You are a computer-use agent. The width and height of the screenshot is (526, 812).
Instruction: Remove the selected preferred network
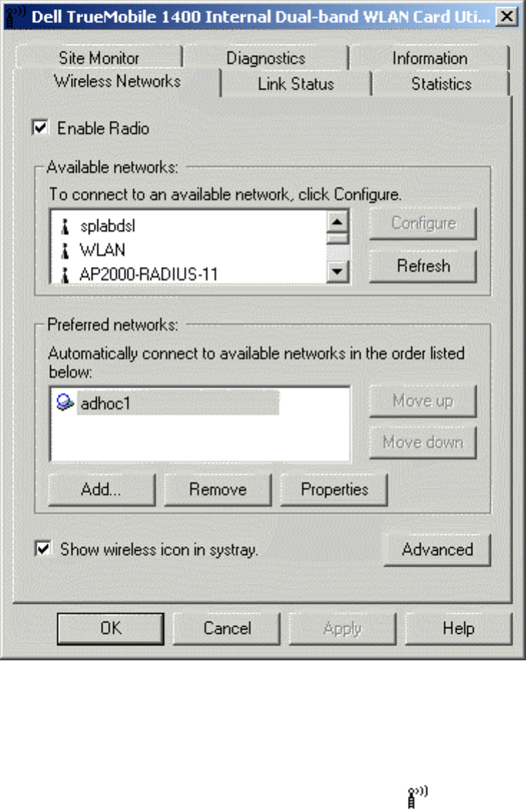coord(218,489)
